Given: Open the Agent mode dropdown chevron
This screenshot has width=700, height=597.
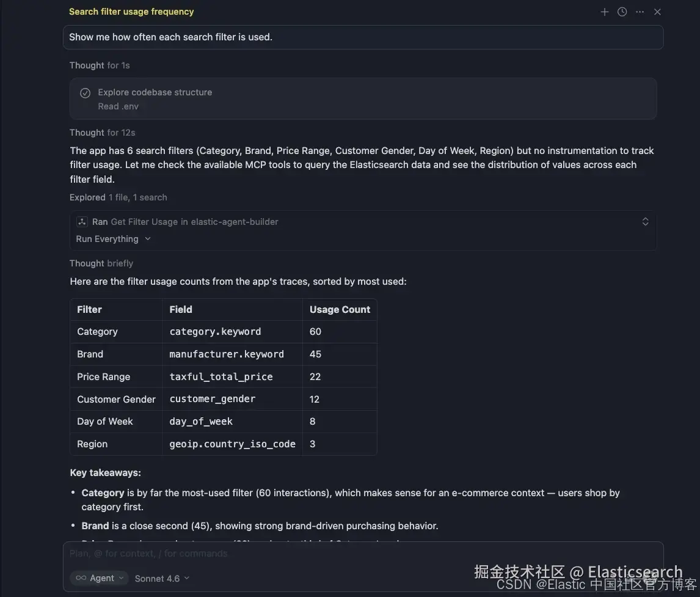Looking at the screenshot, I should click(121, 578).
